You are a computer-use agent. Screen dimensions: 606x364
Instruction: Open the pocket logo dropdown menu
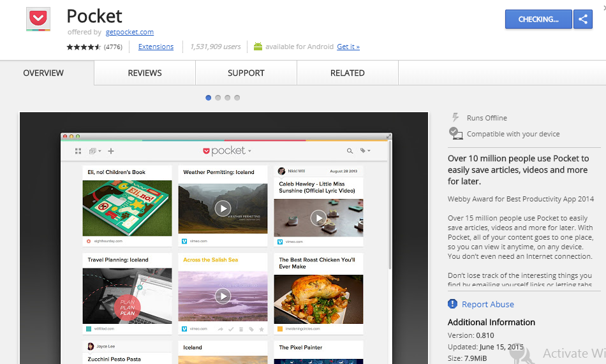pos(227,150)
